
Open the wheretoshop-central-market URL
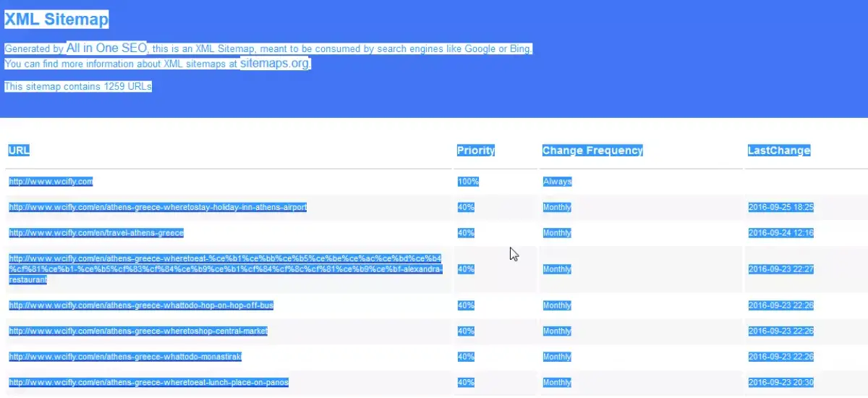tap(138, 331)
